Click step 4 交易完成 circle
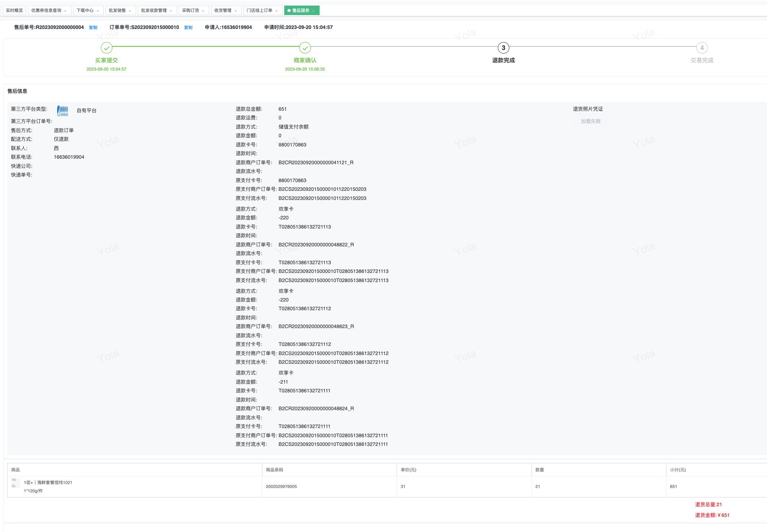 pyautogui.click(x=702, y=48)
